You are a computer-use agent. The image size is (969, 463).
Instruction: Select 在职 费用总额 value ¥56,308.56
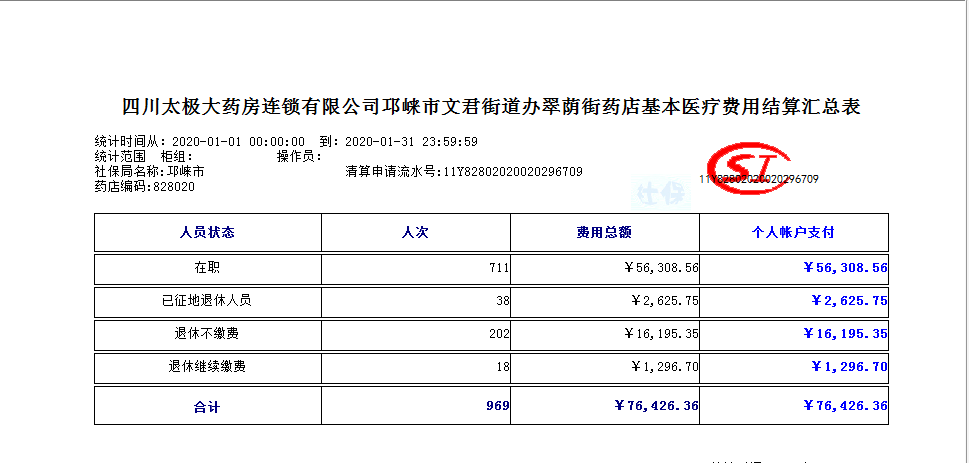point(661,268)
